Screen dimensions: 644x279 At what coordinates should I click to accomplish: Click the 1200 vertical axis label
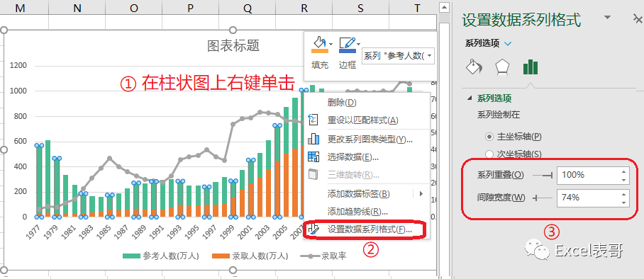18,66
